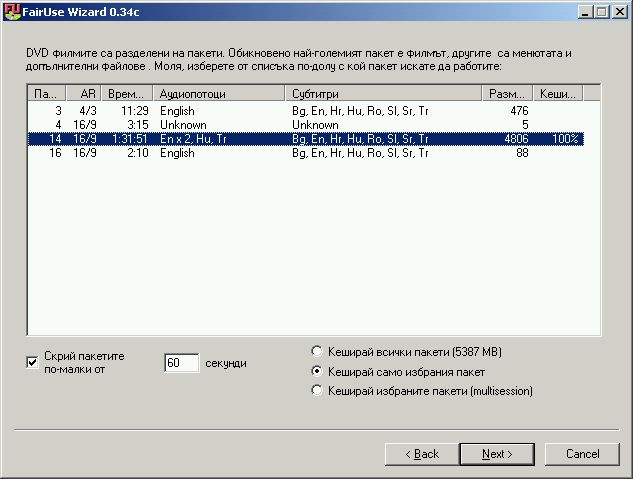Click 'Unknown' in the audio streams column
The image size is (633, 479).
pos(183,125)
